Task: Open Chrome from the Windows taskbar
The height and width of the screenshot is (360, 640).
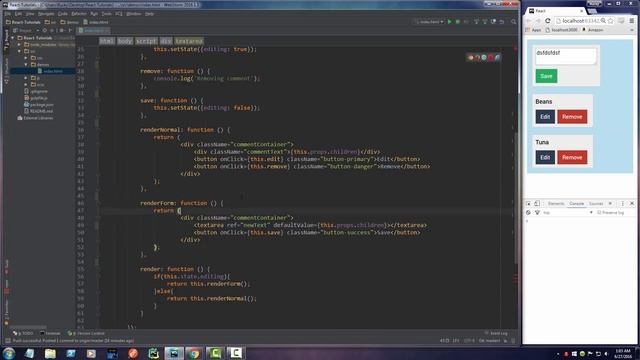Action: click(194, 353)
